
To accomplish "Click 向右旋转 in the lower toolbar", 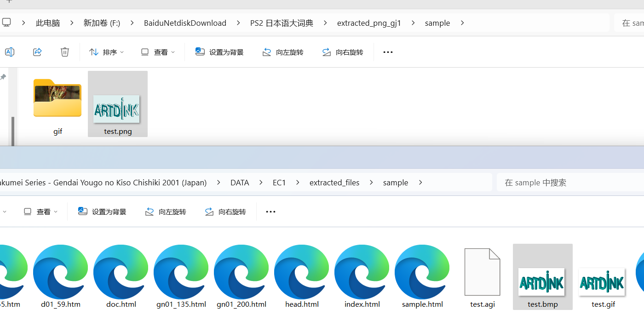I will point(225,212).
